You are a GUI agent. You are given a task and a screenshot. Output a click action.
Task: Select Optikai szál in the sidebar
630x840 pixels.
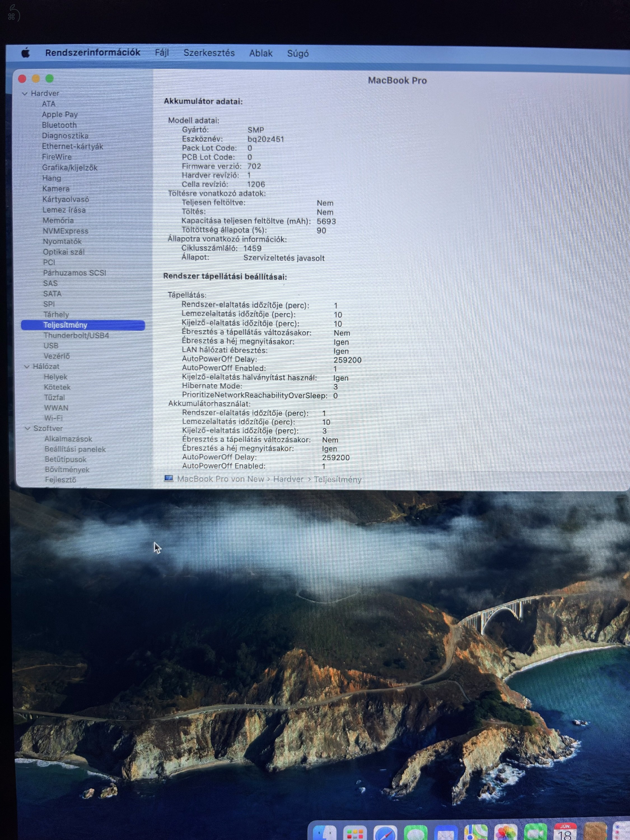tap(63, 252)
